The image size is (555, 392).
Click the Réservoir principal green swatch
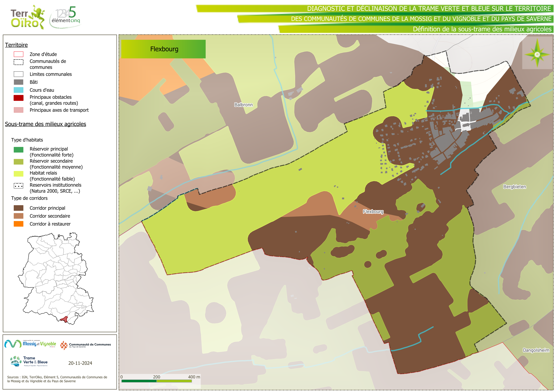click(x=19, y=150)
